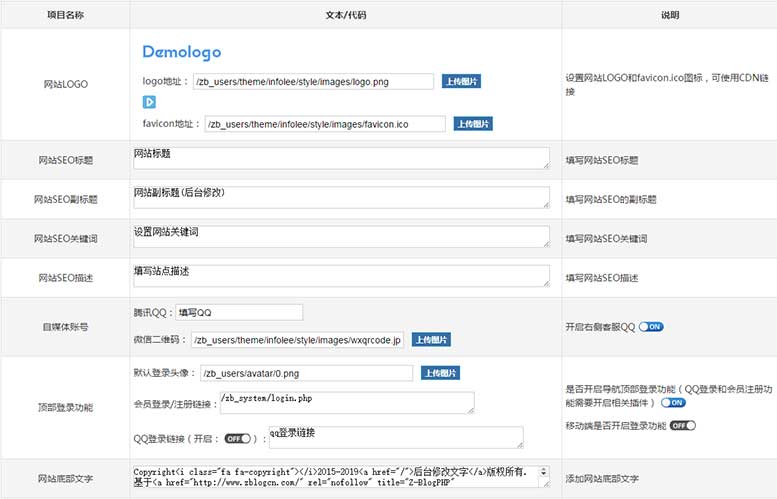Enable the 移动端登录功能 OFF switch

click(682, 425)
